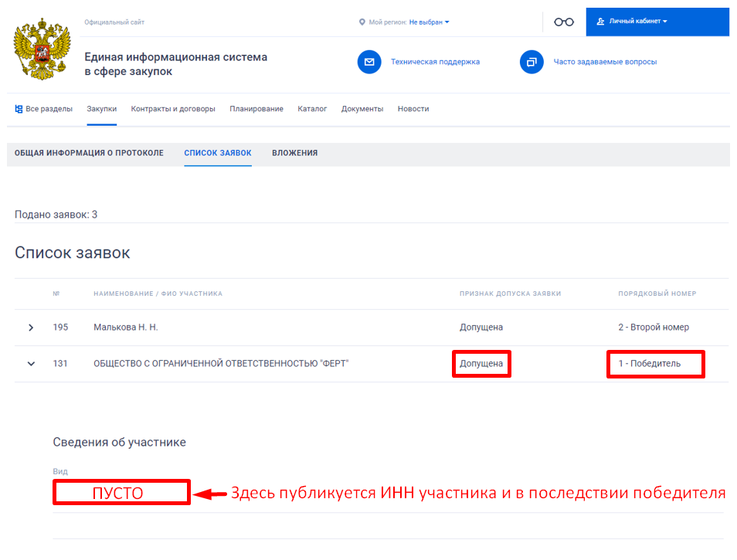Click the Официальный сайт label
This screenshot has height=560, width=737.
(114, 22)
